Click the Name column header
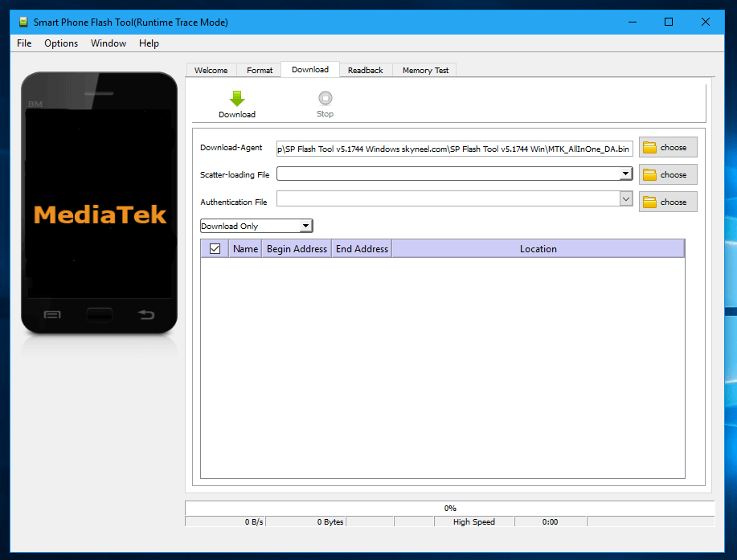 click(x=245, y=248)
